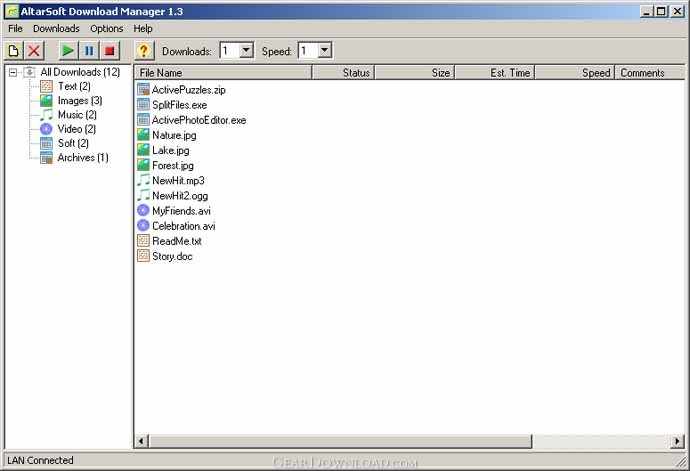The image size is (690, 471).
Task: Click the music icon beside NewHit2.ogg
Action: click(x=143, y=196)
